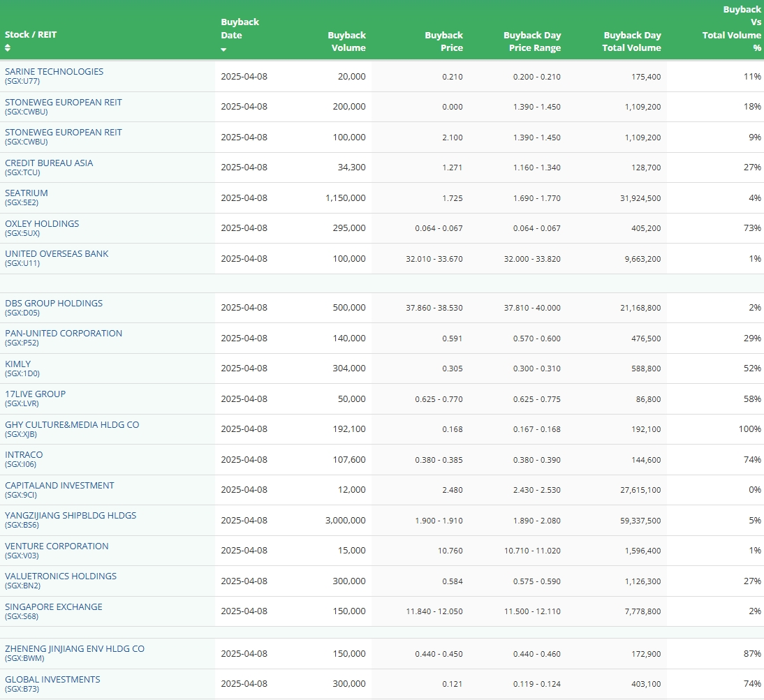
Task: Open 17LIVE GROUP link
Action: pos(35,394)
